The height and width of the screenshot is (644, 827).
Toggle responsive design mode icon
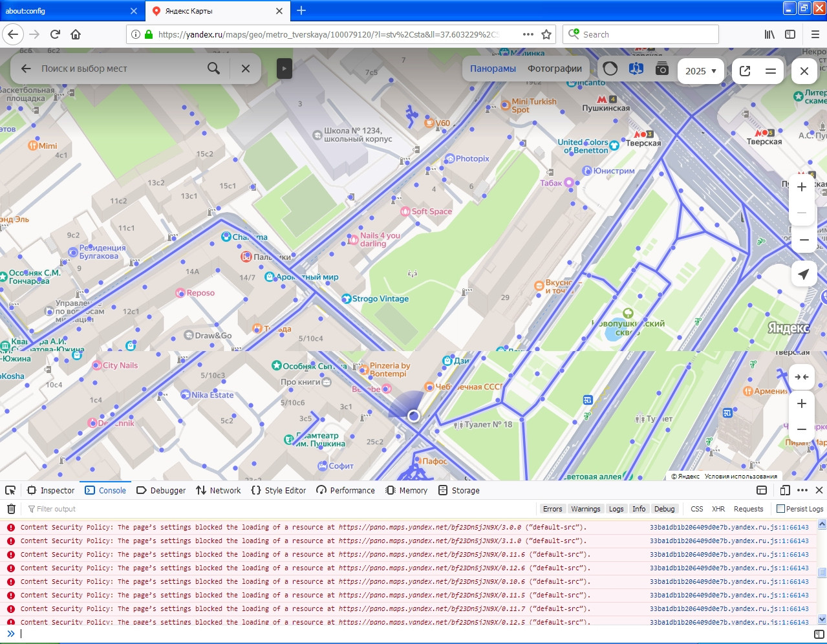click(x=785, y=490)
